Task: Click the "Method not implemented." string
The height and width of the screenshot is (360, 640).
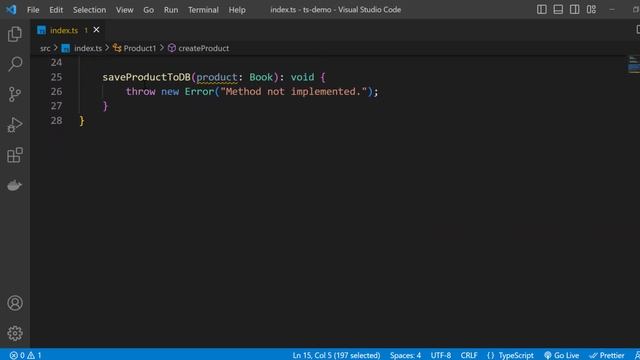Action: (x=294, y=91)
